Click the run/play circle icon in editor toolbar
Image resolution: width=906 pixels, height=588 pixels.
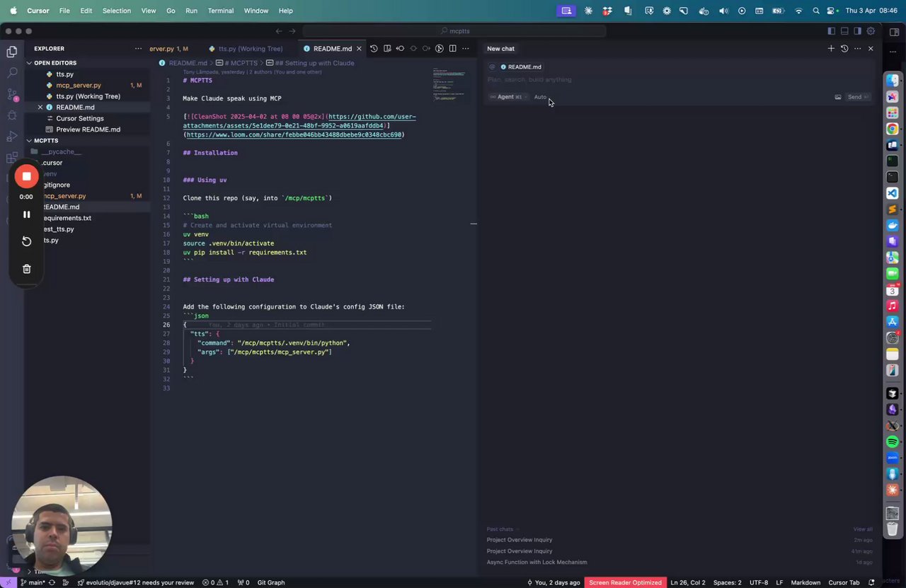pyautogui.click(x=439, y=49)
